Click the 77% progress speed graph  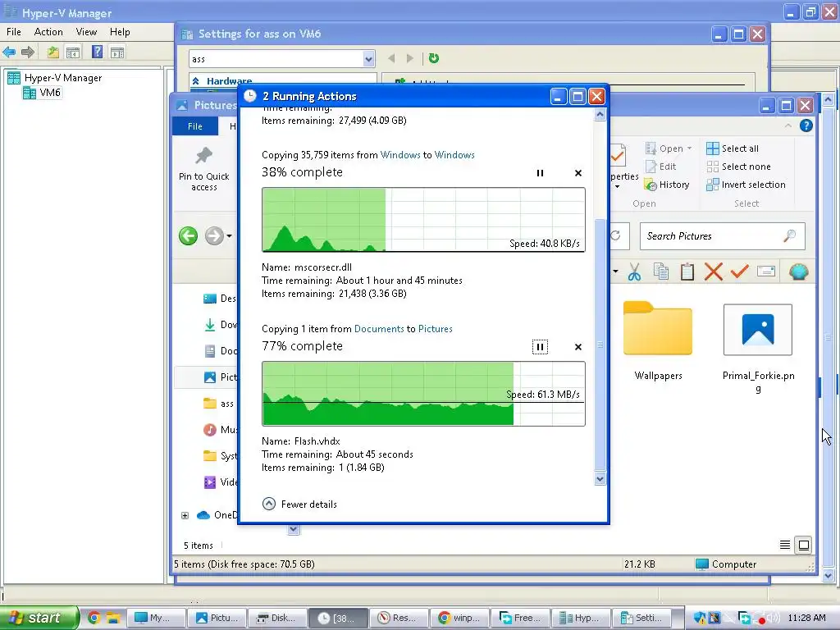[x=423, y=394]
